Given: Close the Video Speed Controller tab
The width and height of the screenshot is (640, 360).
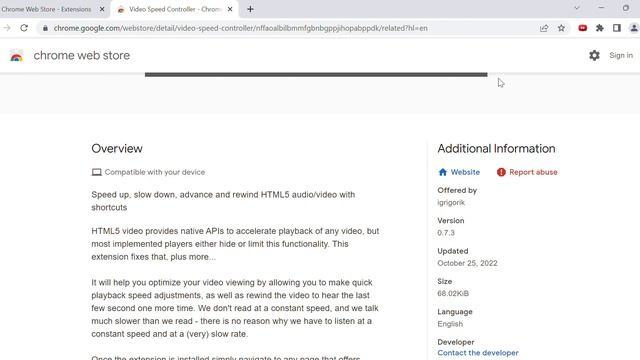Looking at the screenshot, I should pyautogui.click(x=230, y=9).
